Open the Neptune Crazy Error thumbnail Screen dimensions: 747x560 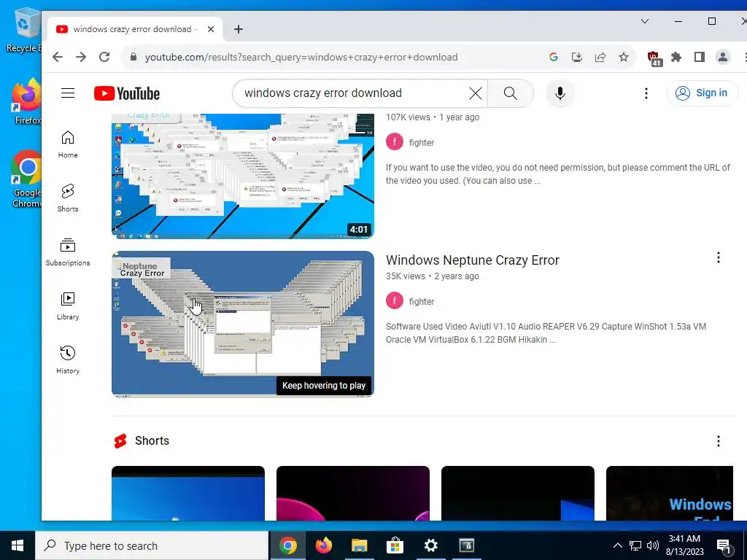[242, 324]
